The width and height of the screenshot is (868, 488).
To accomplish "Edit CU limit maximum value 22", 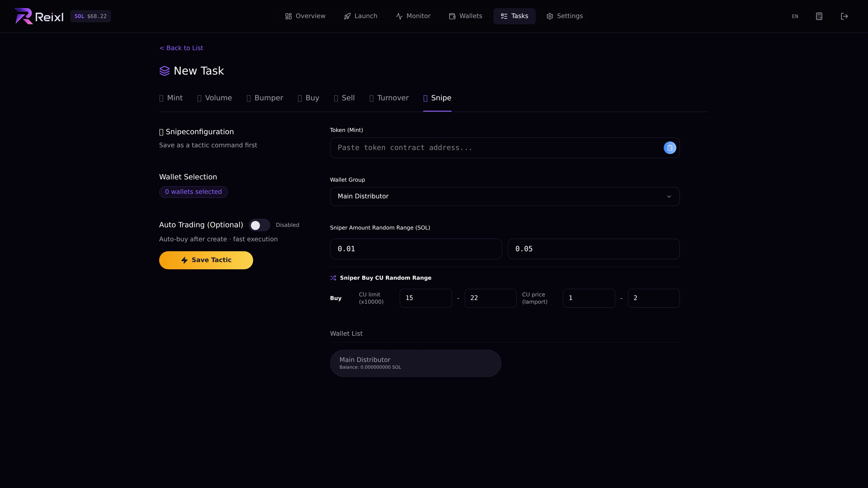I will coord(490,298).
